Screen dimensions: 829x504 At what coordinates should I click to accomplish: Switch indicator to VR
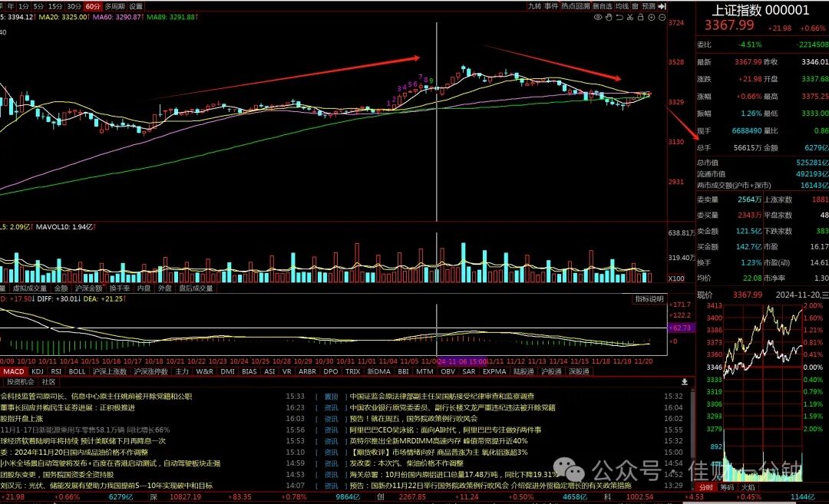286,371
